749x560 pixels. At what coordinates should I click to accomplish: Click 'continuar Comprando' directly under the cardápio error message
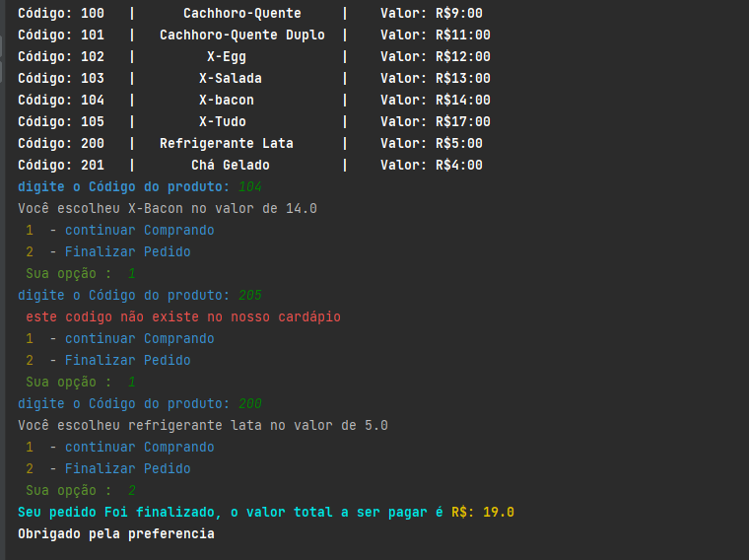point(140,339)
